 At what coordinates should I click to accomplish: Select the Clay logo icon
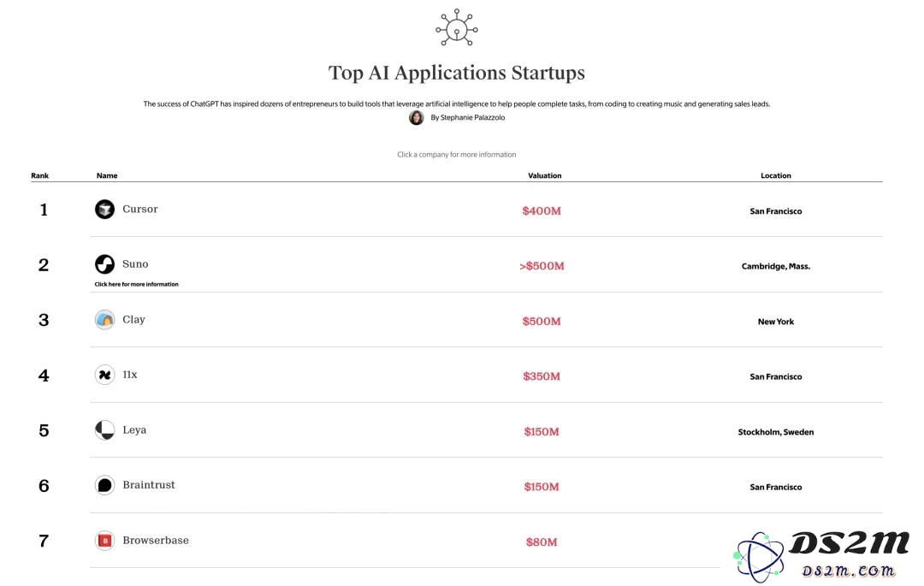(x=105, y=319)
